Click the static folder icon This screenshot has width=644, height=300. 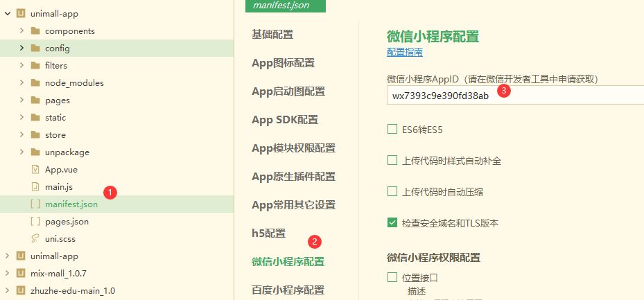point(35,117)
